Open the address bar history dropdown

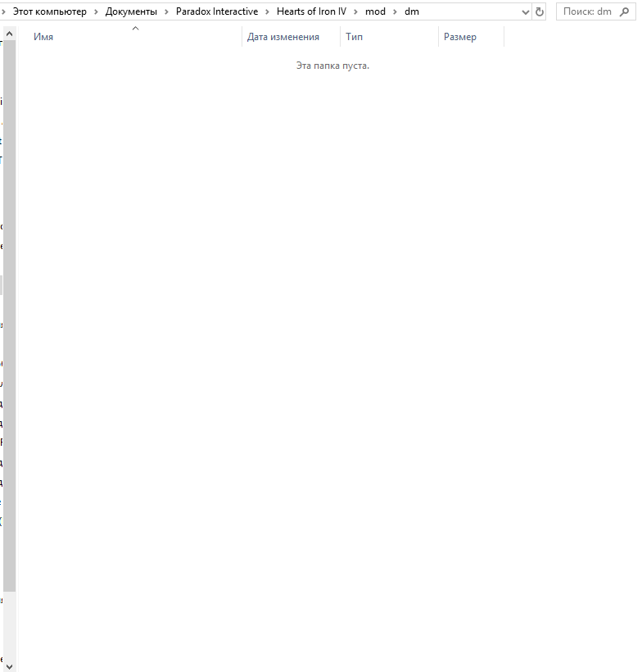click(x=526, y=12)
